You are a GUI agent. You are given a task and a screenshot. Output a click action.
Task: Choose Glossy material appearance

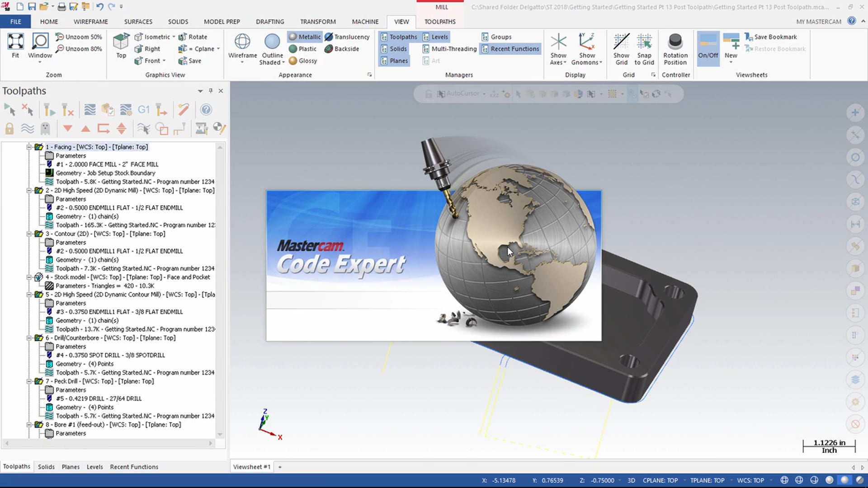coord(302,61)
